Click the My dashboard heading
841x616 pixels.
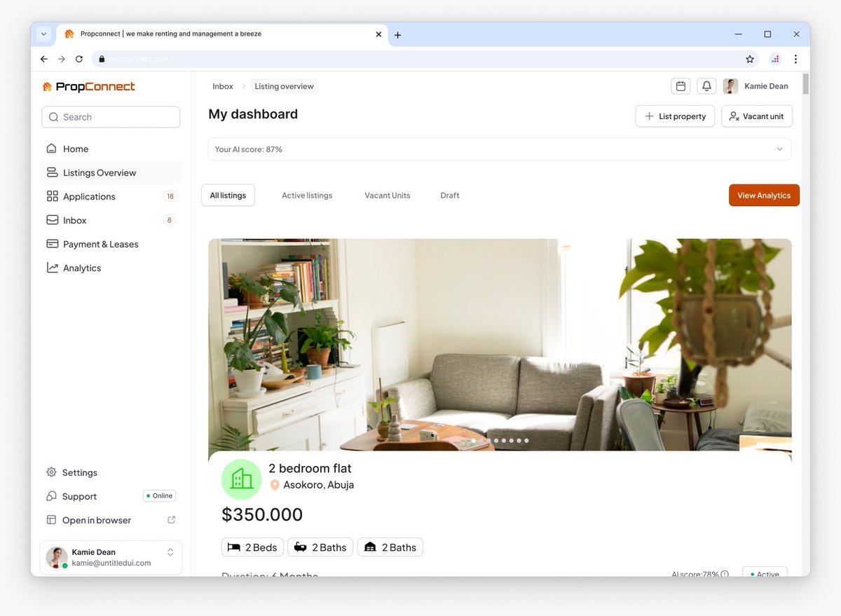point(253,114)
